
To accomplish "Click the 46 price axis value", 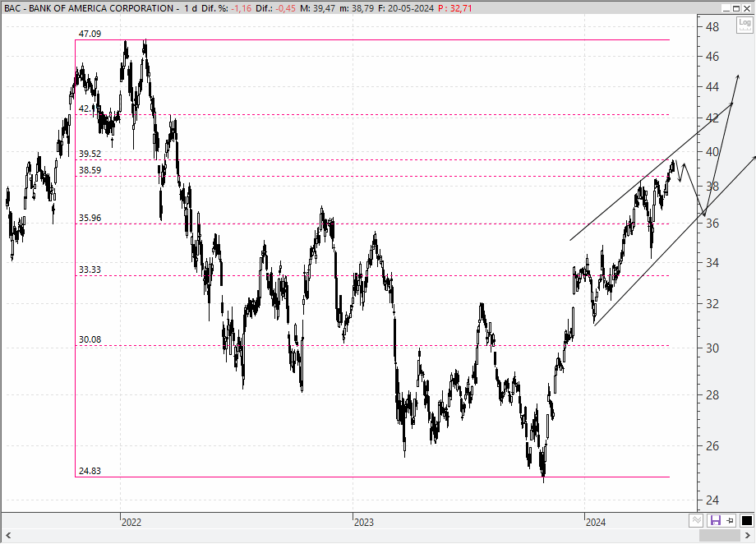I will (712, 57).
